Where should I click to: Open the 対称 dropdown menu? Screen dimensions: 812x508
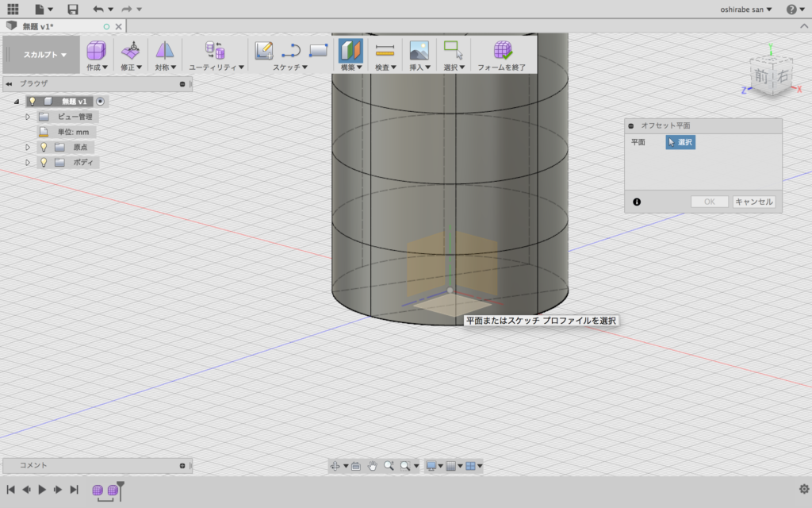click(165, 67)
